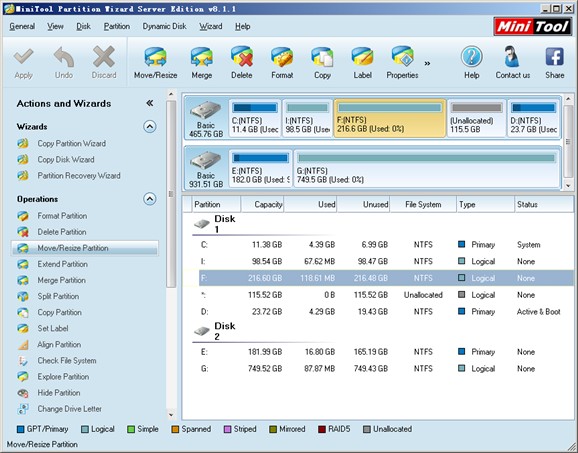Launch Copy Disk Wizard
The height and width of the screenshot is (453, 578).
66,160
